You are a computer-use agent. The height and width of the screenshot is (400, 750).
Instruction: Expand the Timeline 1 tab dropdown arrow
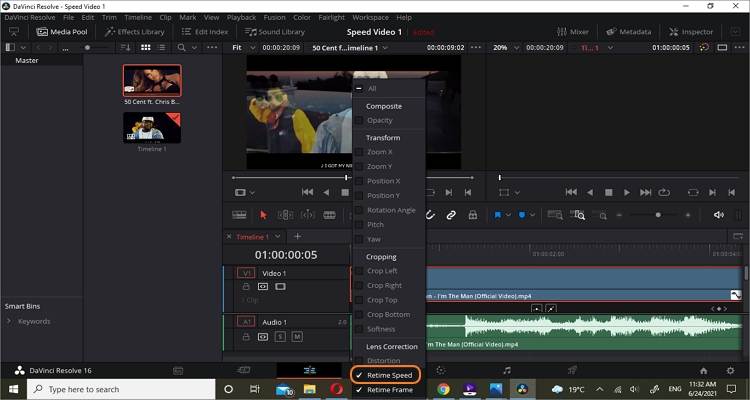click(x=277, y=236)
